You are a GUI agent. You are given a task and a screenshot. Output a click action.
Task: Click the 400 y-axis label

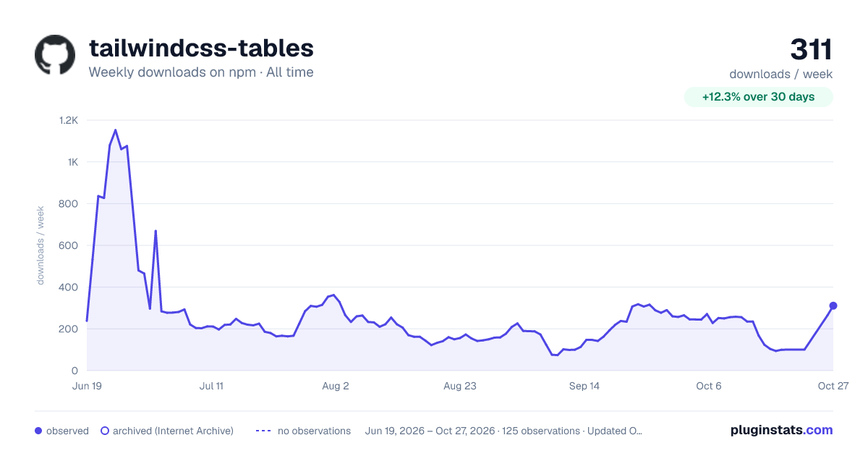(69, 287)
